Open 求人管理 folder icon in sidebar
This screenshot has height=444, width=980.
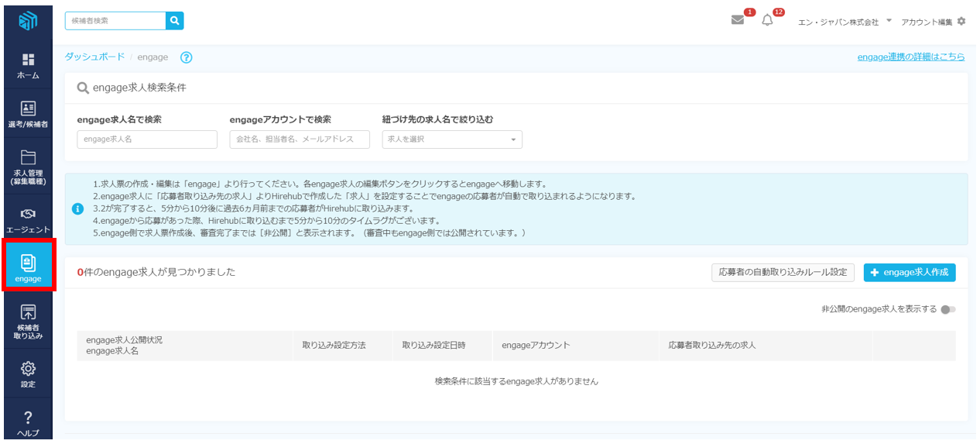click(28, 157)
